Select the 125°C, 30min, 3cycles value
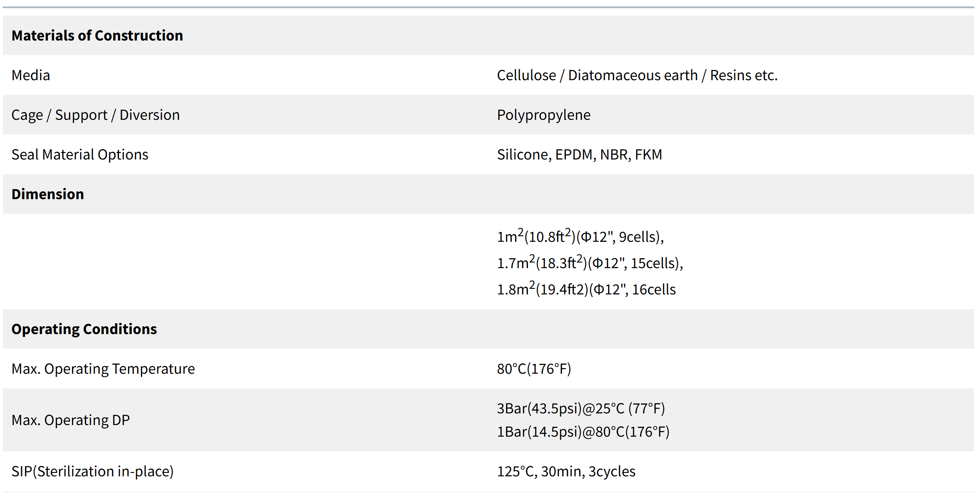The image size is (980, 494). [x=566, y=471]
